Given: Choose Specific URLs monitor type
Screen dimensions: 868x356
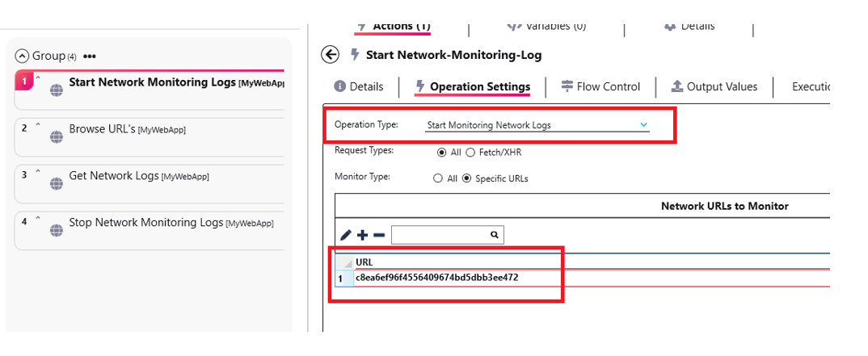Looking at the screenshot, I should pyautogui.click(x=466, y=178).
